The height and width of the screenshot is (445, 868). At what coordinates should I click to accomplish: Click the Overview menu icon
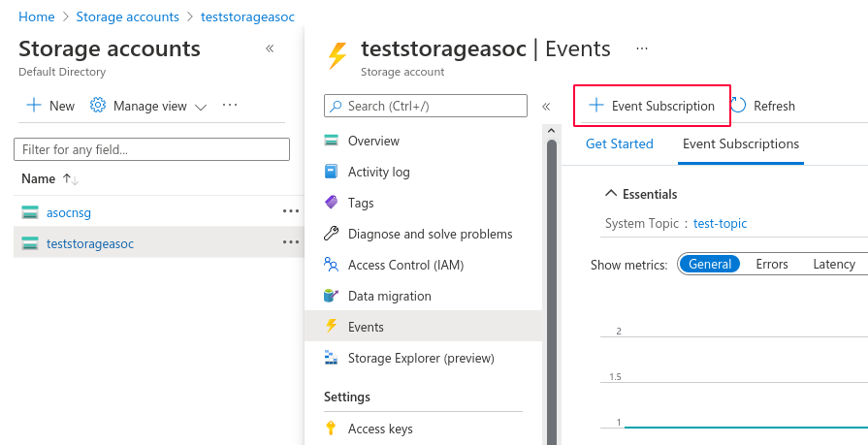331,141
